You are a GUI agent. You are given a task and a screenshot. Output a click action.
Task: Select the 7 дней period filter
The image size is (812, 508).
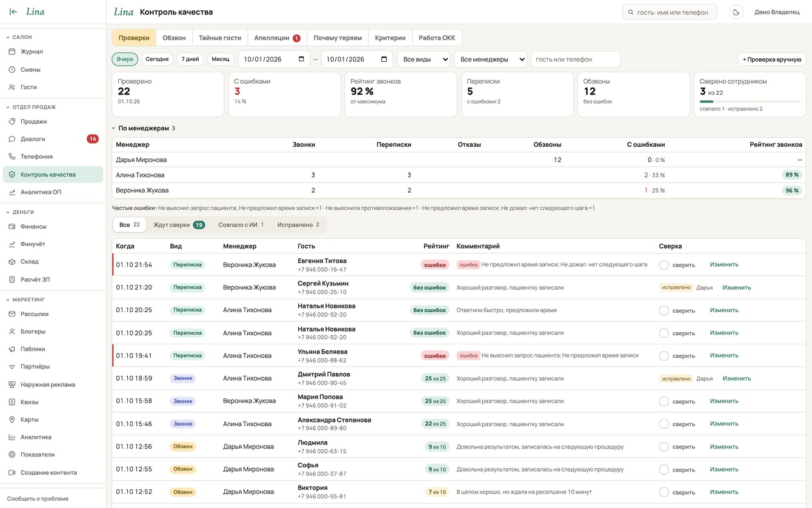pyautogui.click(x=190, y=59)
